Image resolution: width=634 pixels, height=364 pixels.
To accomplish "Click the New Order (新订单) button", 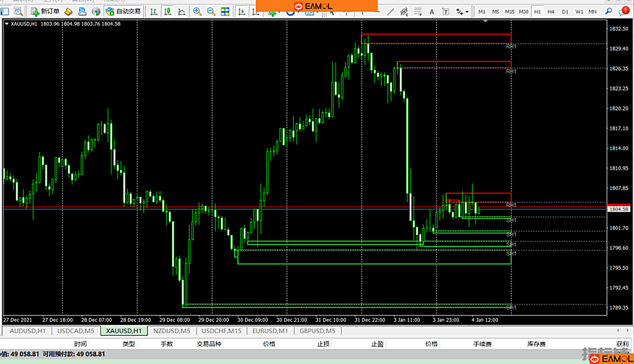I will pyautogui.click(x=46, y=11).
